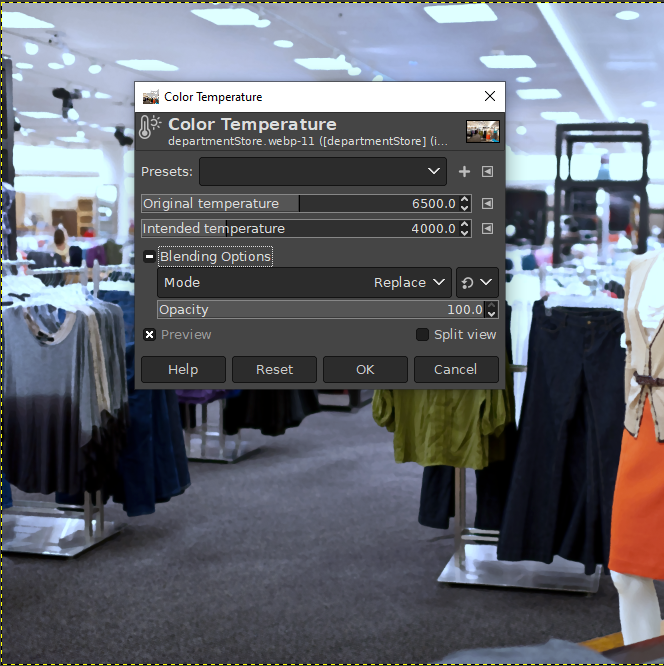Click the 6500.0 temperature value field
The height and width of the screenshot is (666, 664).
pos(434,203)
